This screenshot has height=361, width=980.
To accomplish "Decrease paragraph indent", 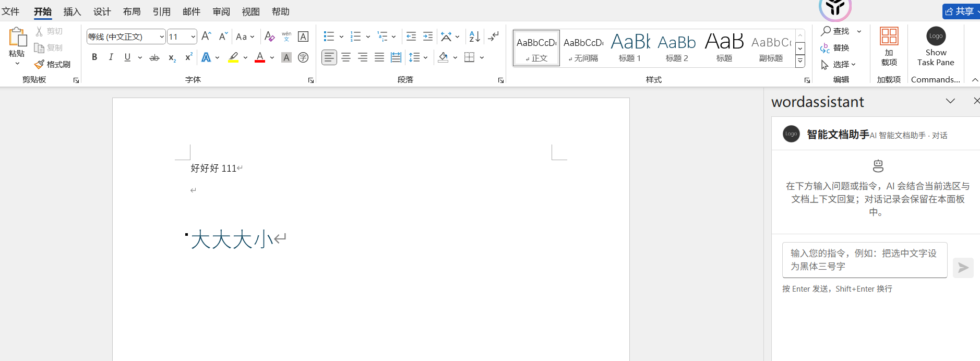I will tap(411, 37).
